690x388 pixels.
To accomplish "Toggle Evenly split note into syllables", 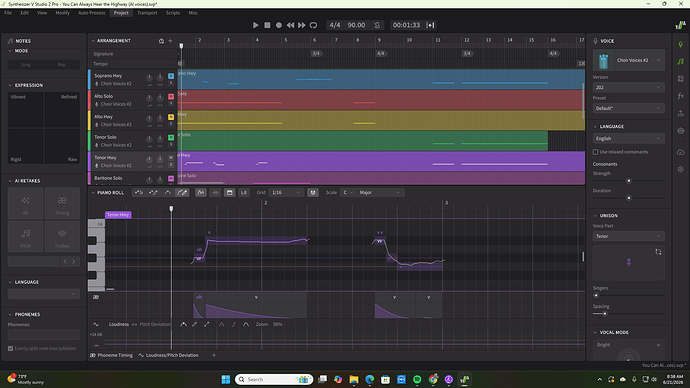I will [x=11, y=348].
